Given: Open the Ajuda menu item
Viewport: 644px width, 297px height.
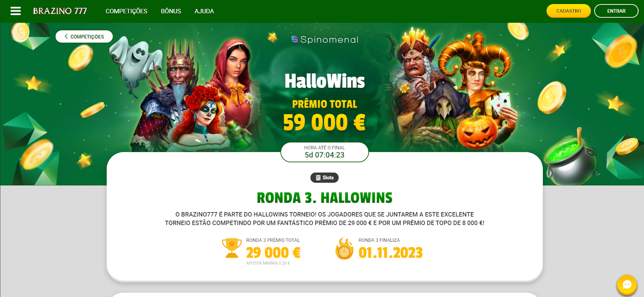Looking at the screenshot, I should coord(204,11).
